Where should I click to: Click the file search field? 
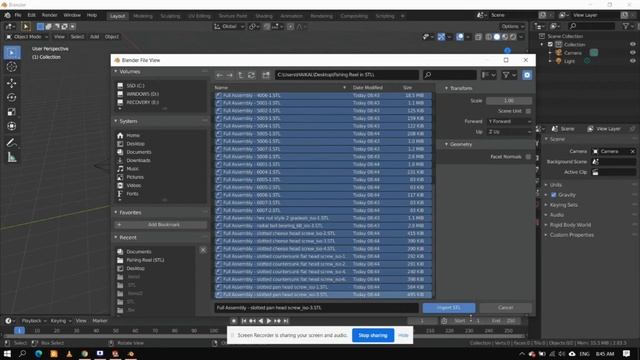449,75
